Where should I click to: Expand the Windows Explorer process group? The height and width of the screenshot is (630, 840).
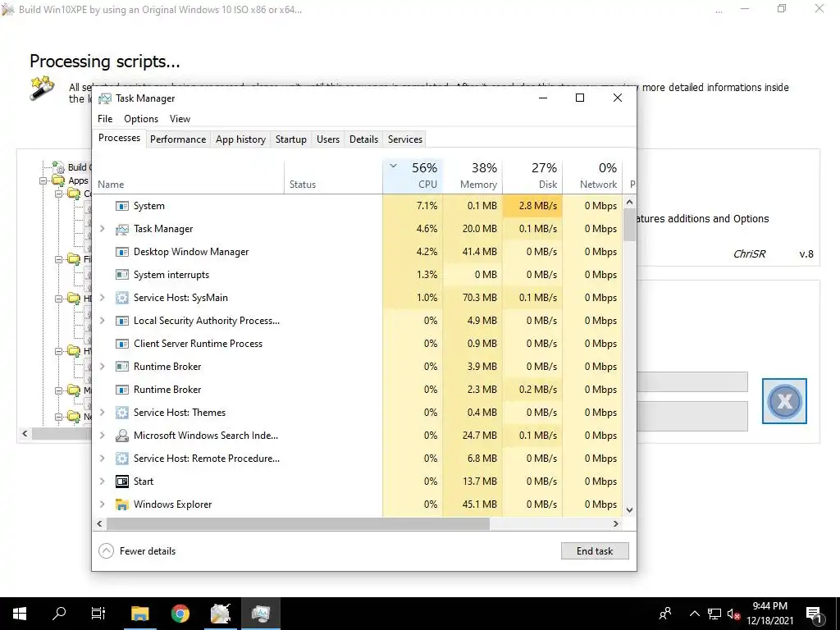click(x=103, y=504)
